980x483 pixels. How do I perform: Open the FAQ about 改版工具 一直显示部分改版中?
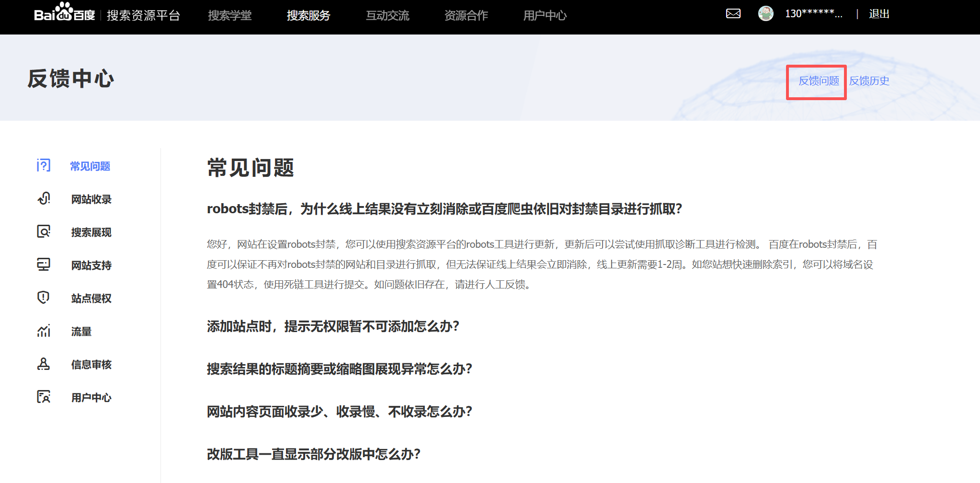[x=313, y=453]
